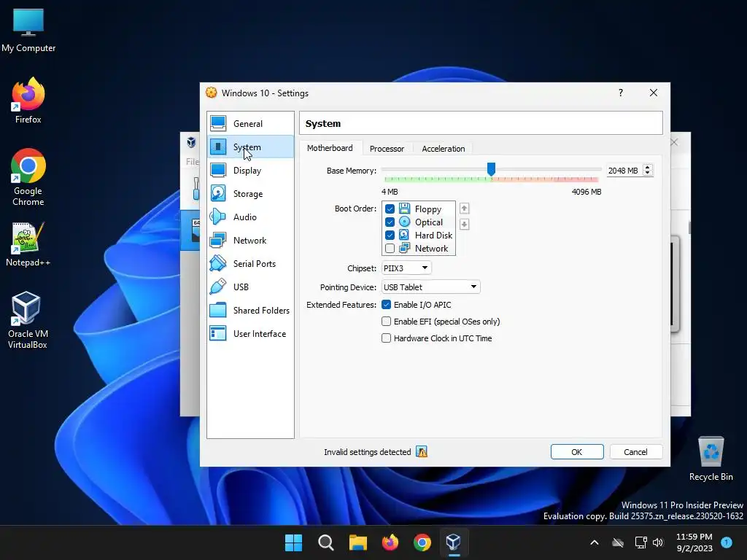Cancel the settings dialog
747x560 pixels.
click(635, 452)
